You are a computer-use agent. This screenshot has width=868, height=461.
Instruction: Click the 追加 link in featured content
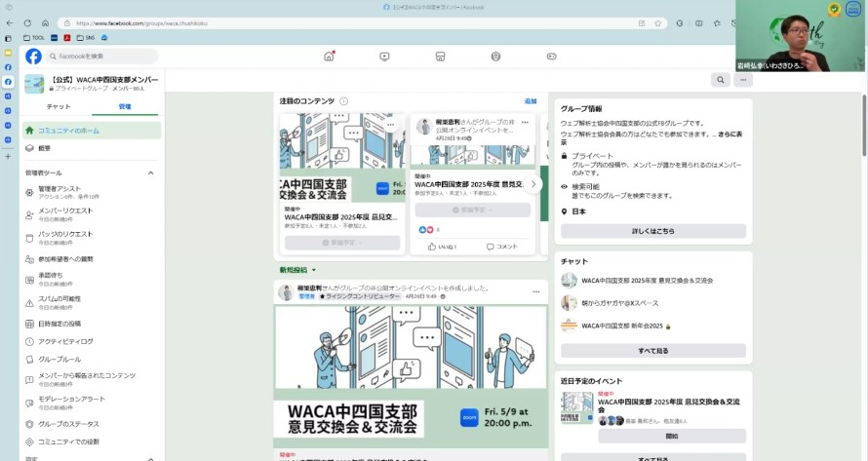pyautogui.click(x=531, y=101)
